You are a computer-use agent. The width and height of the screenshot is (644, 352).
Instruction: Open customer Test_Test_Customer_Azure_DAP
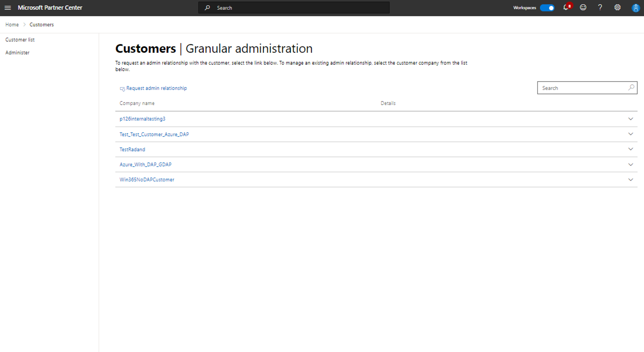(x=154, y=134)
